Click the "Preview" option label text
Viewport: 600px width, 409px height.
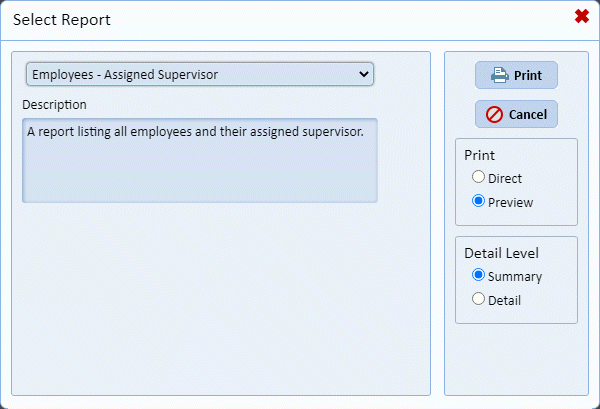coord(510,202)
